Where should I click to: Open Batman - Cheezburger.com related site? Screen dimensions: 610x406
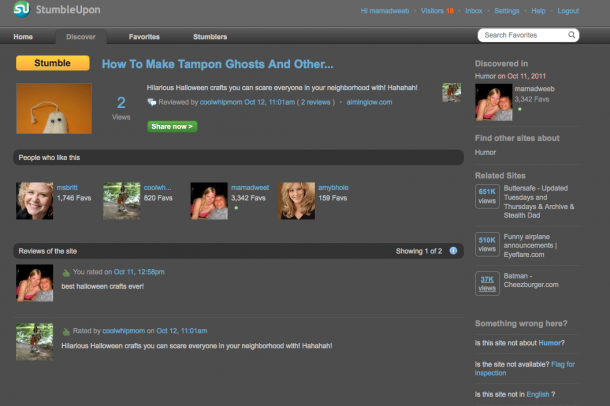coord(531,280)
